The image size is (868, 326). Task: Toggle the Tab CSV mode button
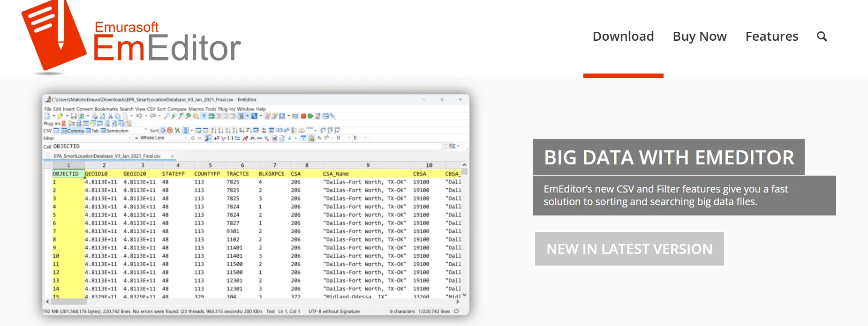(x=92, y=131)
